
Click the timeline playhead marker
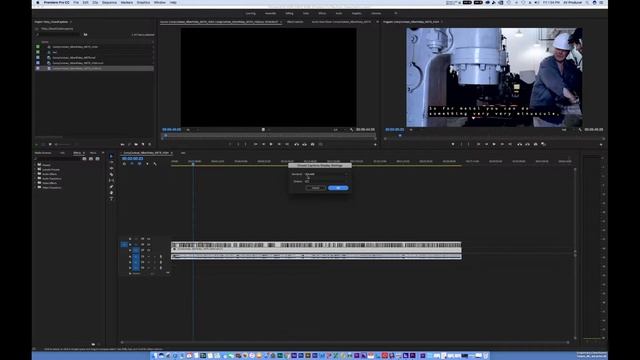pos(193,163)
